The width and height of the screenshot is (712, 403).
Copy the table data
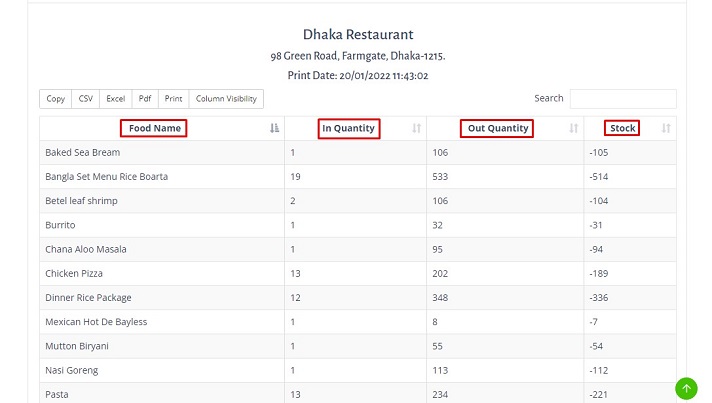click(x=56, y=98)
